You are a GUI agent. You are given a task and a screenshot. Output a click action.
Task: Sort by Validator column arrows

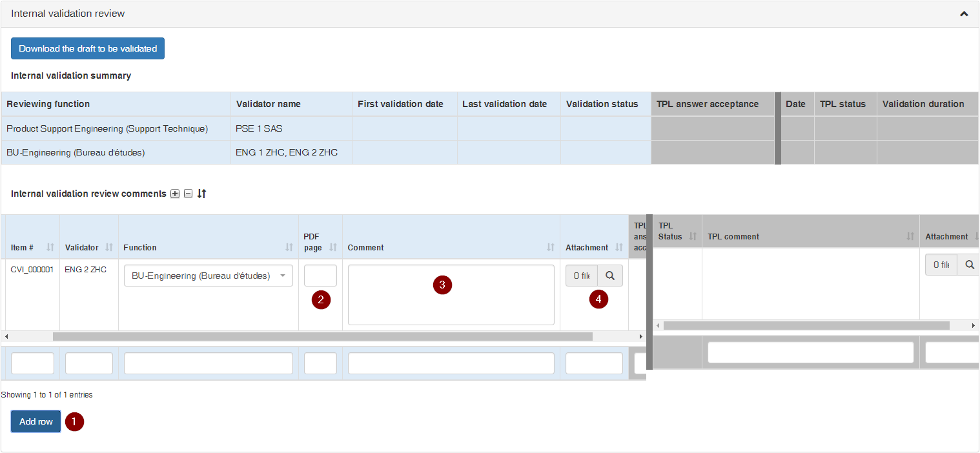pos(109,247)
